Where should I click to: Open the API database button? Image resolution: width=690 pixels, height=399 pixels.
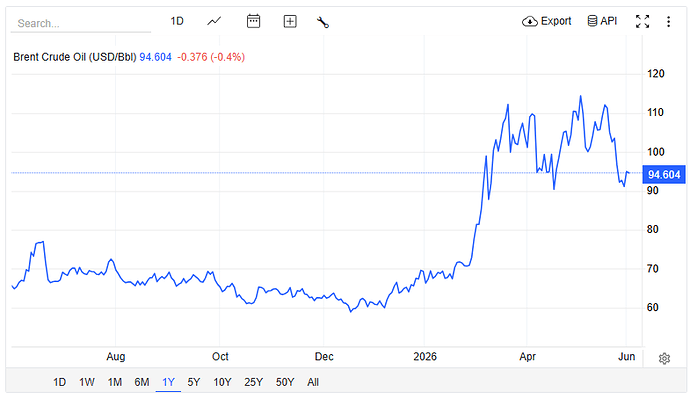pos(602,21)
